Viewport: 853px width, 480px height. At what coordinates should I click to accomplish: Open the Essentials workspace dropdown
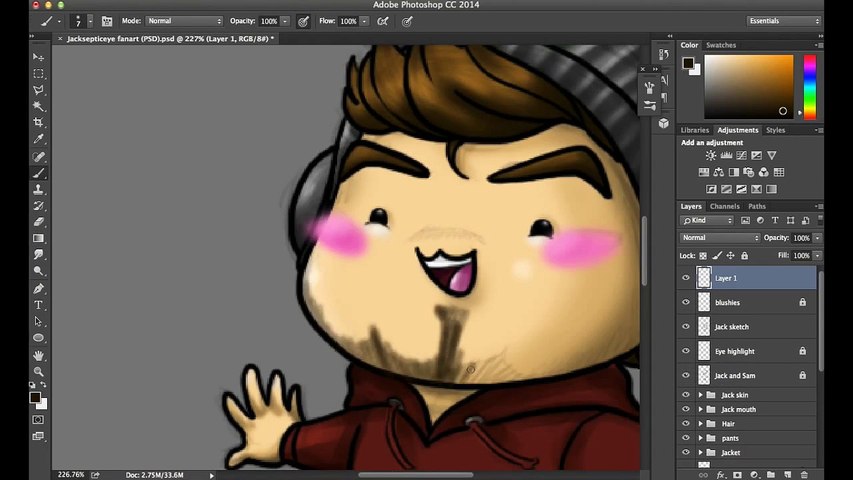(x=783, y=21)
